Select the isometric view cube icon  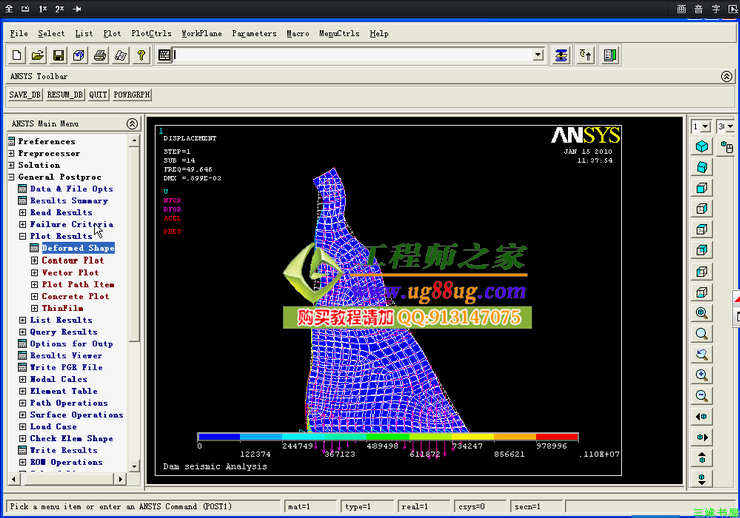702,146
